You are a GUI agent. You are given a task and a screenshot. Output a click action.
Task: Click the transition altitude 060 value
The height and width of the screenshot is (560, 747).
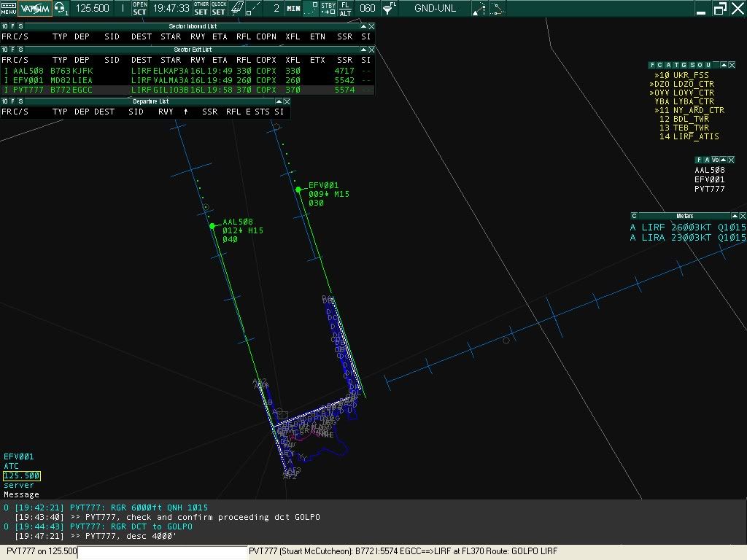coord(368,8)
